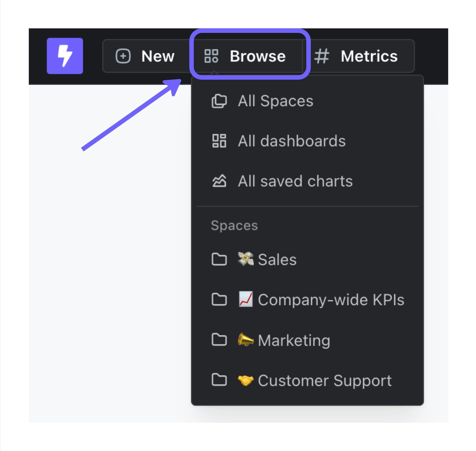Click the folder icon next to Sales

[x=219, y=259]
